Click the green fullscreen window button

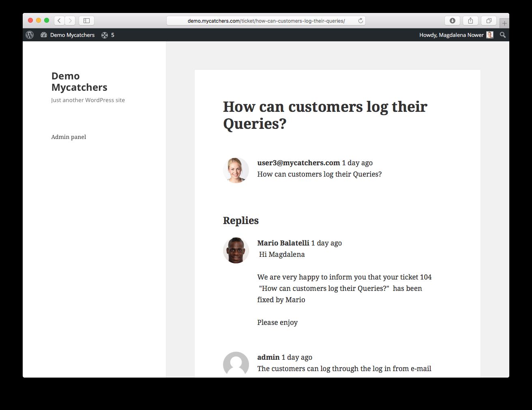coord(47,20)
